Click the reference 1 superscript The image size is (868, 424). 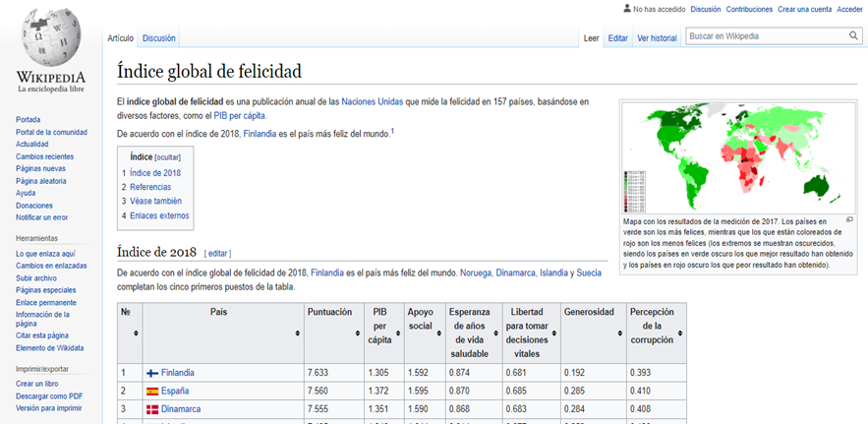[392, 131]
